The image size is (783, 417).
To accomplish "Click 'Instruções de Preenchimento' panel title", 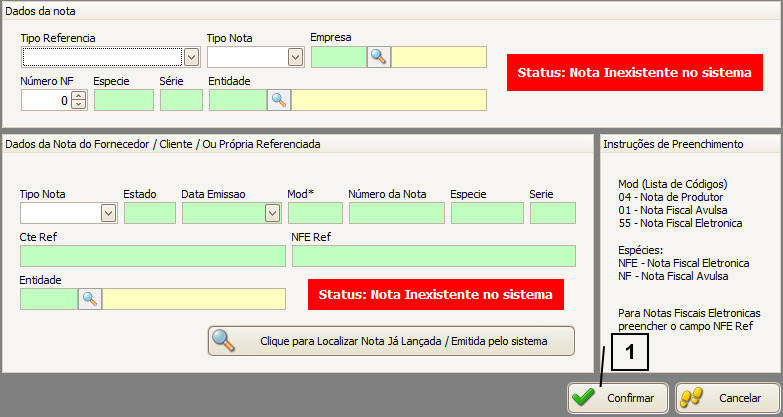I will tap(673, 144).
